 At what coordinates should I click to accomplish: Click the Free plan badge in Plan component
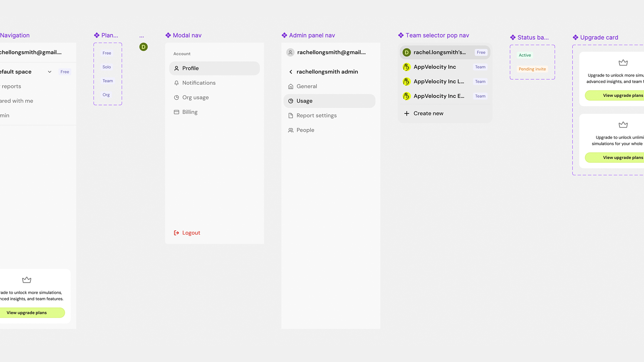[x=107, y=53]
